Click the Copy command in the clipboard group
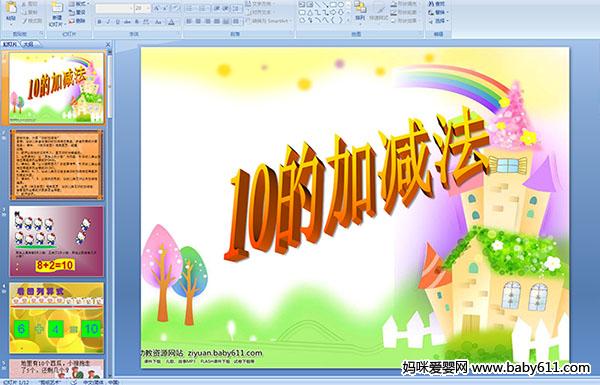This screenshot has width=600, height=385. 29,12
